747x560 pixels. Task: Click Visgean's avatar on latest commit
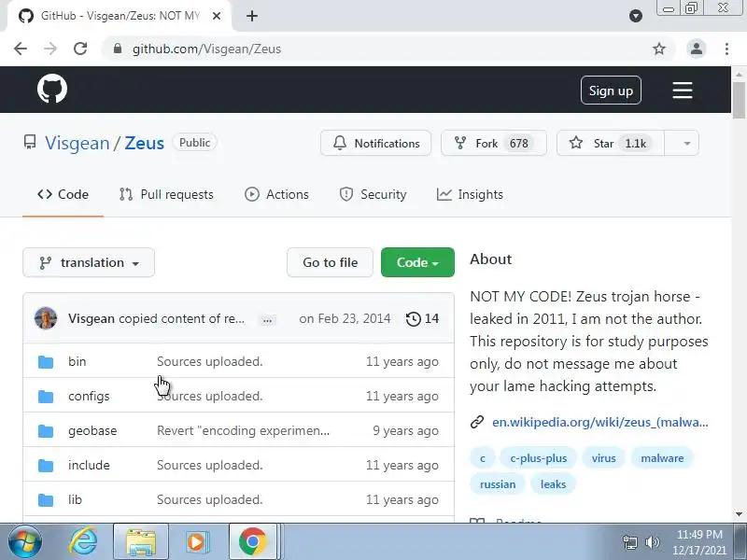click(x=46, y=318)
